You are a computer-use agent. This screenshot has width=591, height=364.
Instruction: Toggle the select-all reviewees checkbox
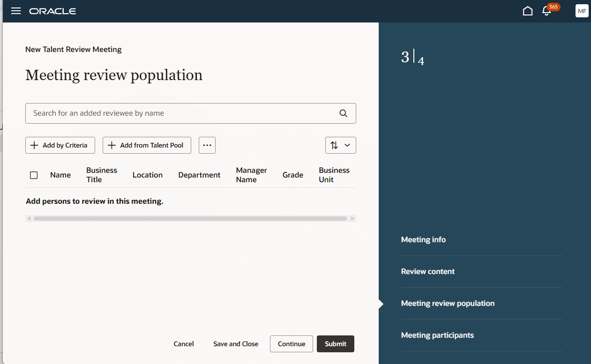tap(34, 175)
